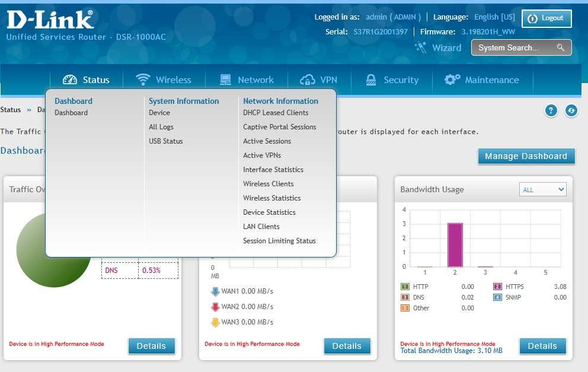
Task: Click the Security padlock icon
Action: (371, 80)
